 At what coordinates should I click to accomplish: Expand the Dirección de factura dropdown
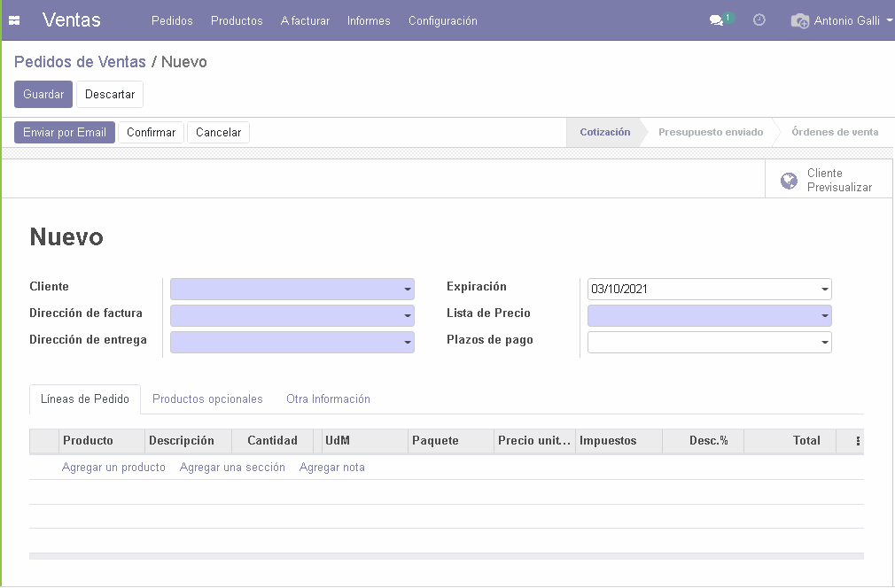[408, 316]
